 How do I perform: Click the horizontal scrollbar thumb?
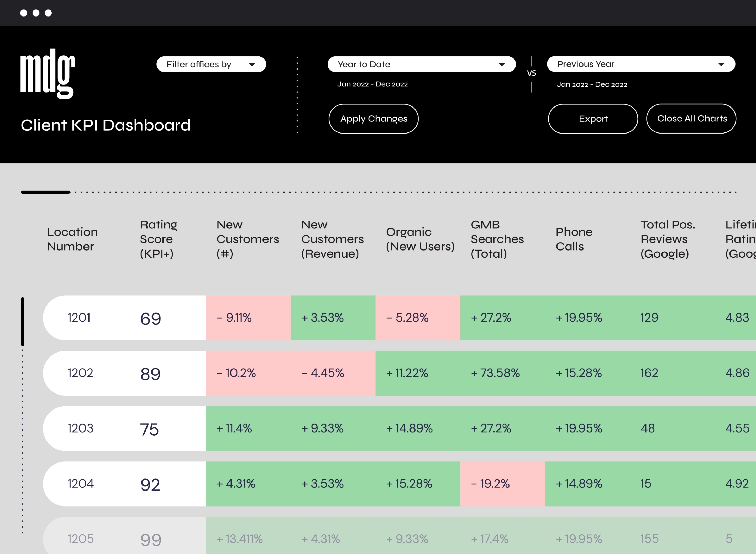(46, 192)
